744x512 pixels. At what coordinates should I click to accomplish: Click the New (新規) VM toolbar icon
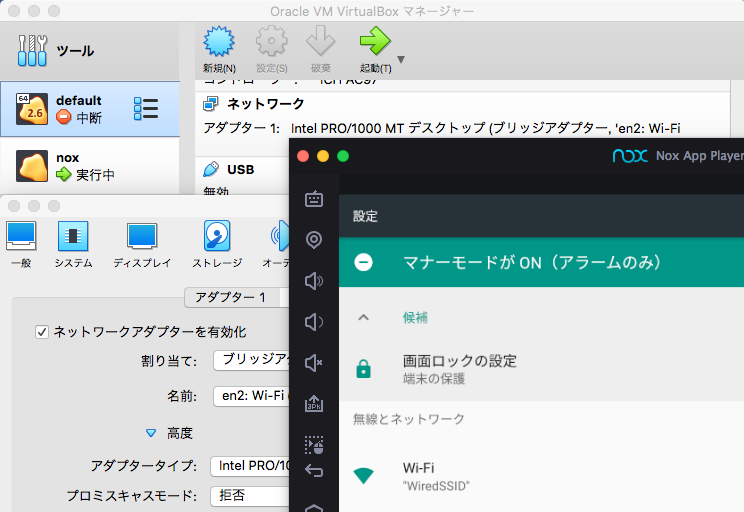(x=219, y=41)
